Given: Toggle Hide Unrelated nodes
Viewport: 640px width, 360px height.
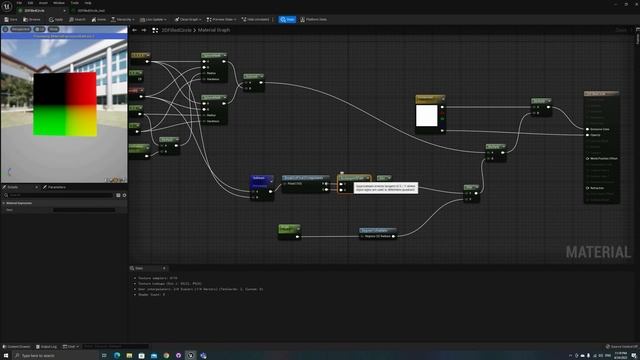Looking at the screenshot, I should (x=256, y=20).
